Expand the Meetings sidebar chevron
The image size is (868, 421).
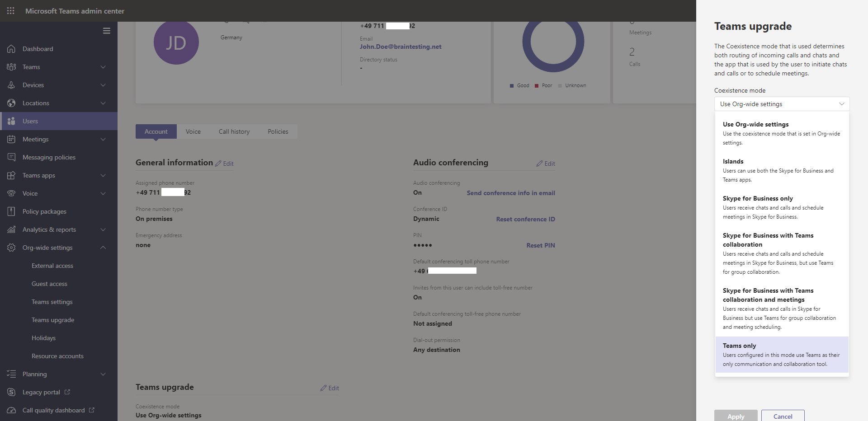click(103, 139)
